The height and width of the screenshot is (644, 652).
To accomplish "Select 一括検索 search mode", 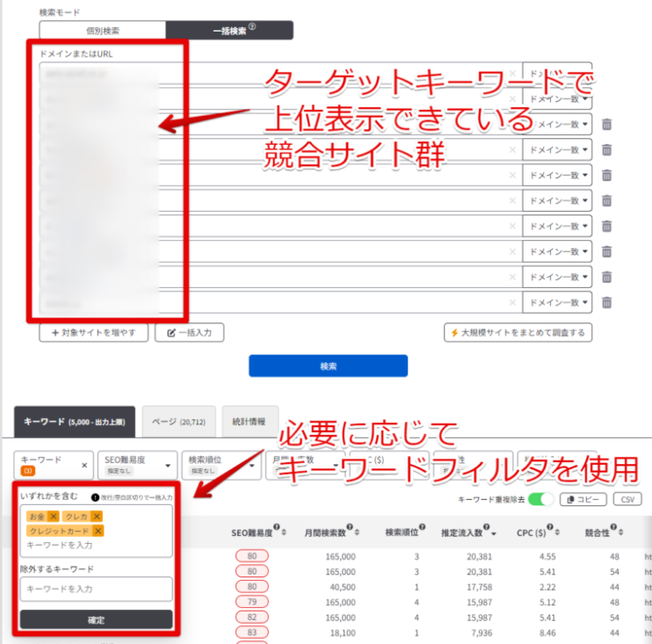I will [229, 31].
